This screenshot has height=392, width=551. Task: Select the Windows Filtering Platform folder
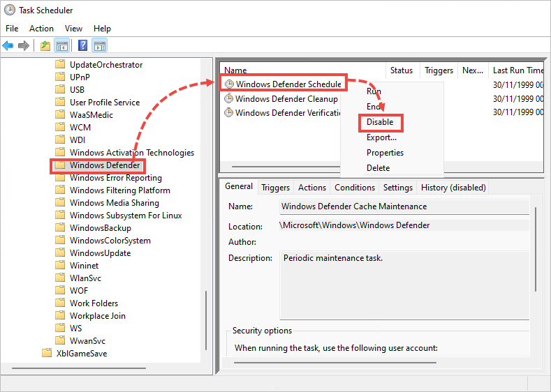click(x=120, y=190)
